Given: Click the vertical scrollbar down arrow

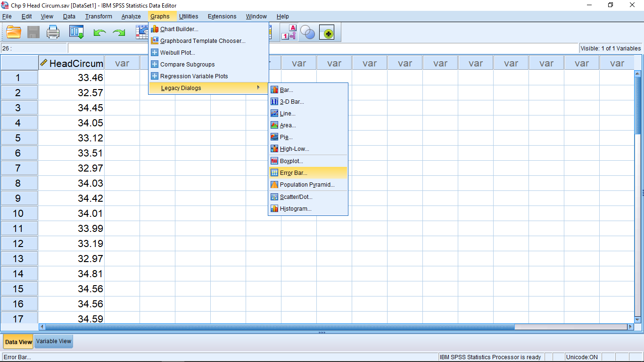Looking at the screenshot, I should (x=638, y=320).
